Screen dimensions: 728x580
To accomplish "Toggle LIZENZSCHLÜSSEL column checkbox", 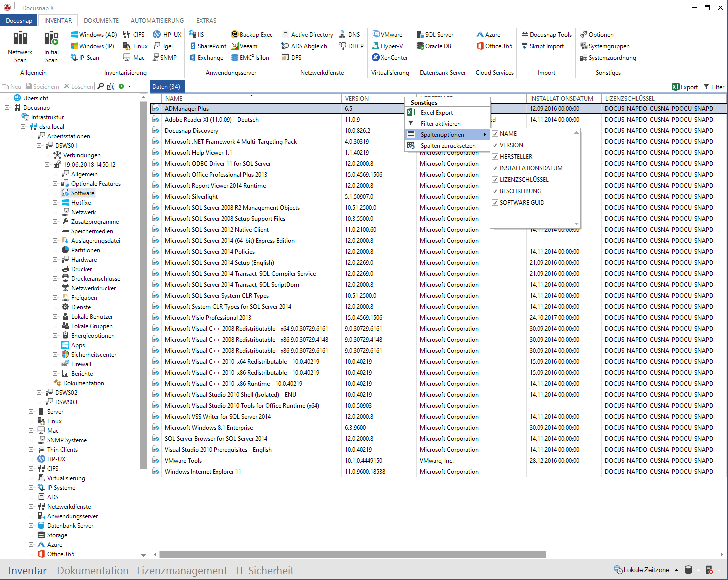I will click(495, 180).
